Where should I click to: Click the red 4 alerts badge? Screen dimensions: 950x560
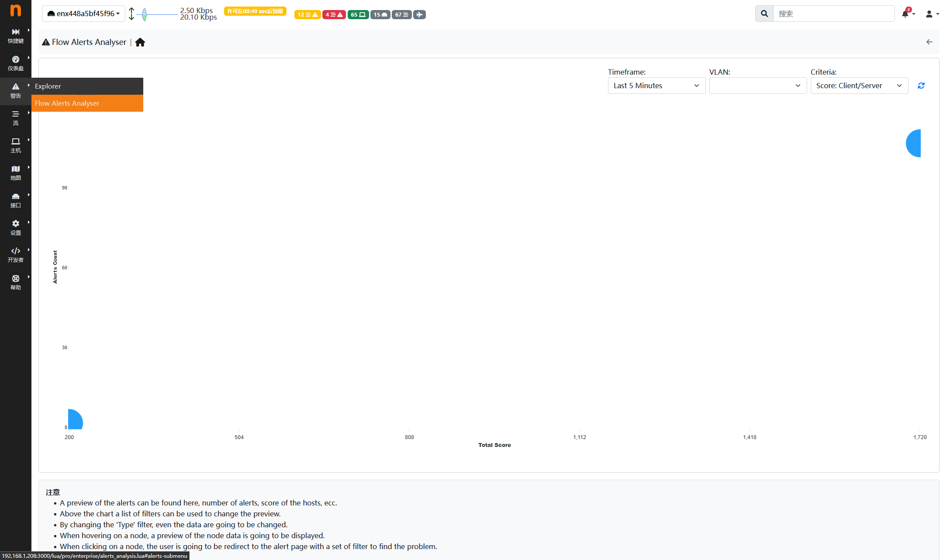point(334,15)
